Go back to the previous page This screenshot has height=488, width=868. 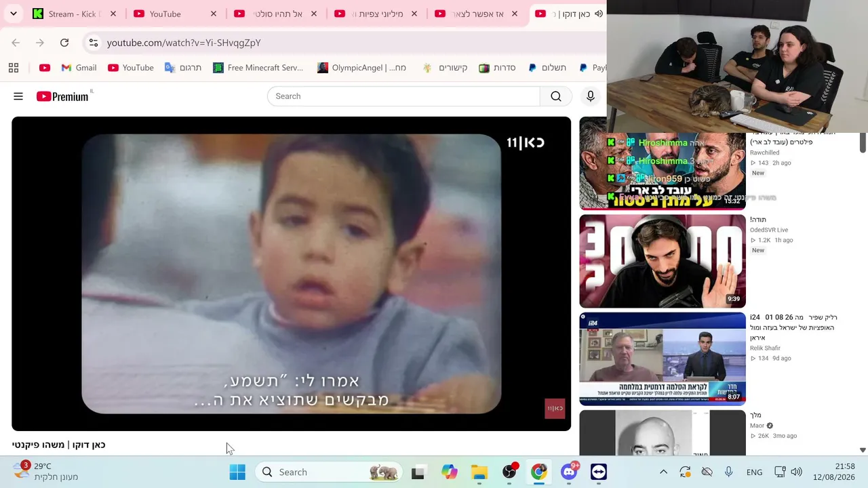point(16,43)
